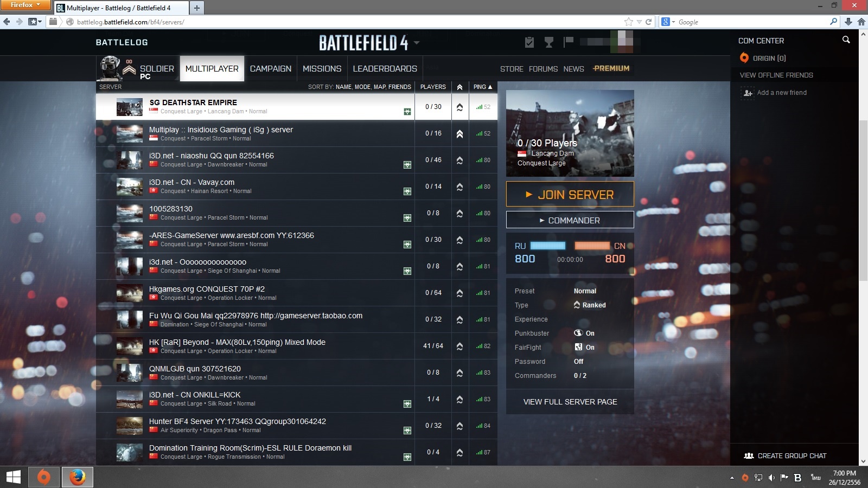Screen dimensions: 868x488
Task: Click the JOIN SERVER button
Action: [570, 194]
